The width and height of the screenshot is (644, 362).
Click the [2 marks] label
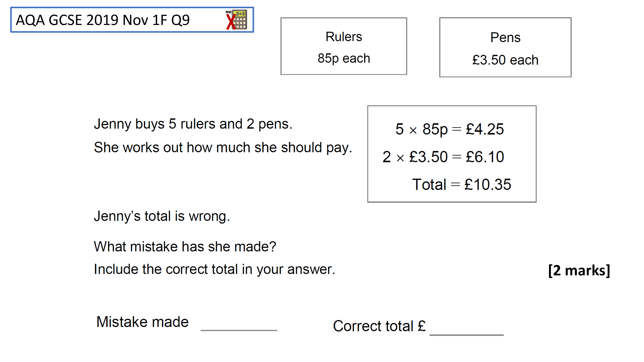click(x=579, y=270)
